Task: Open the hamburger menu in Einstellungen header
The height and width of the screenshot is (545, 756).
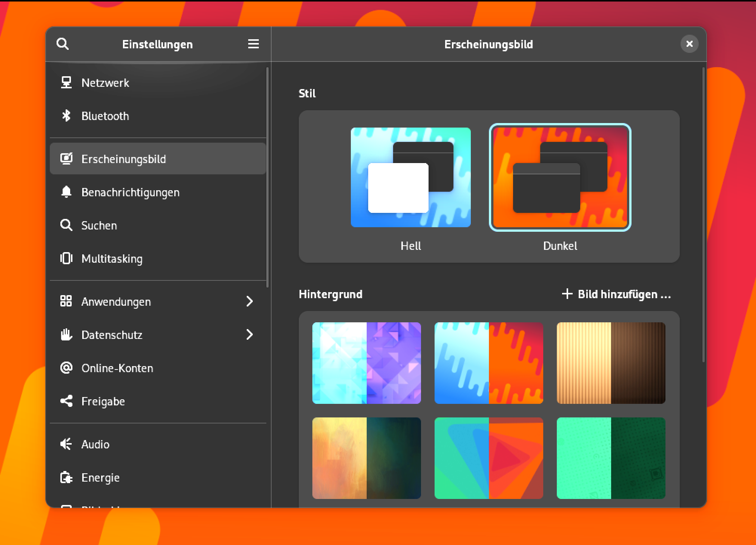Action: click(253, 44)
